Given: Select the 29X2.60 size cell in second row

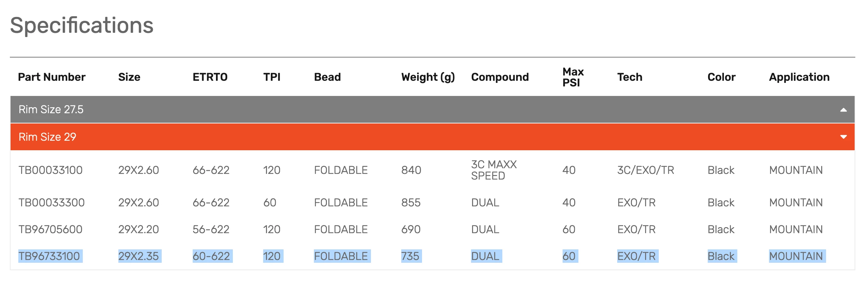Looking at the screenshot, I should [139, 202].
